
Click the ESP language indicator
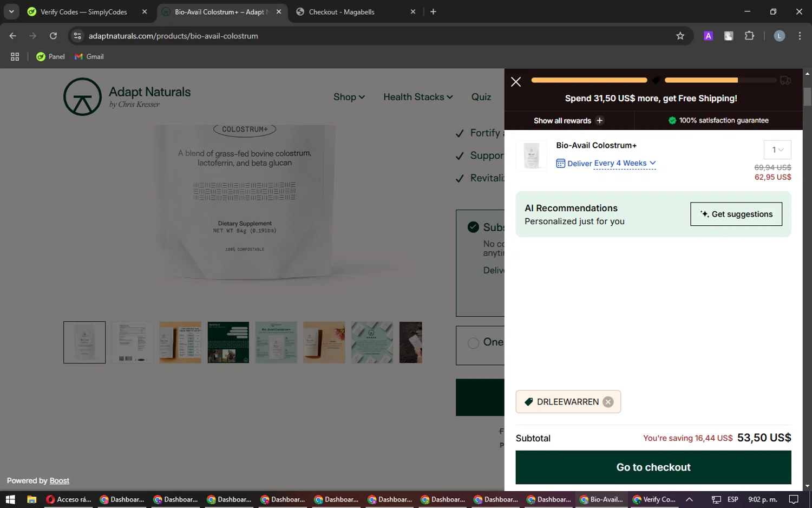pos(733,499)
